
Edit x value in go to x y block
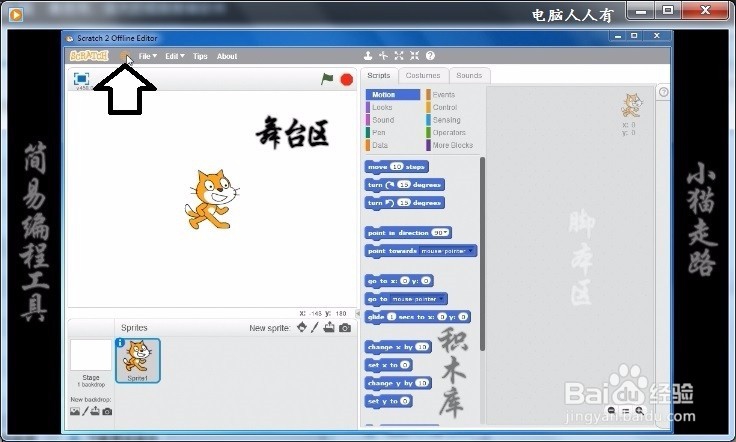pyautogui.click(x=405, y=281)
